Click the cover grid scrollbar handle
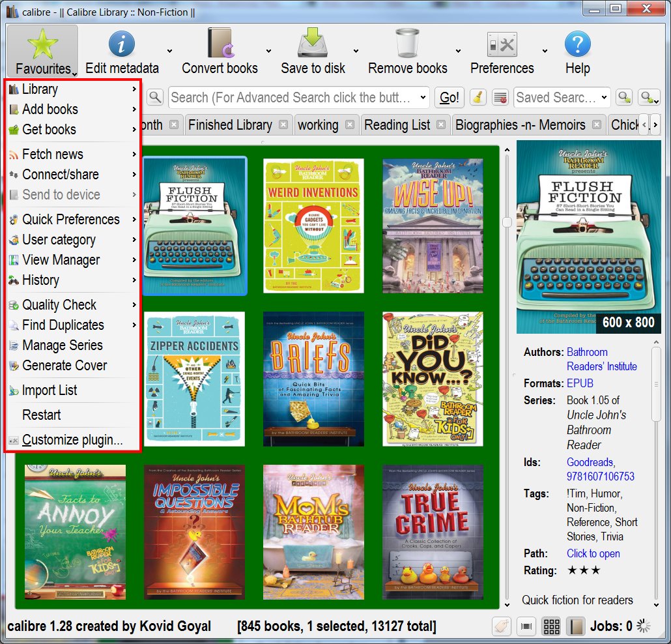The image size is (671, 644). tap(507, 222)
